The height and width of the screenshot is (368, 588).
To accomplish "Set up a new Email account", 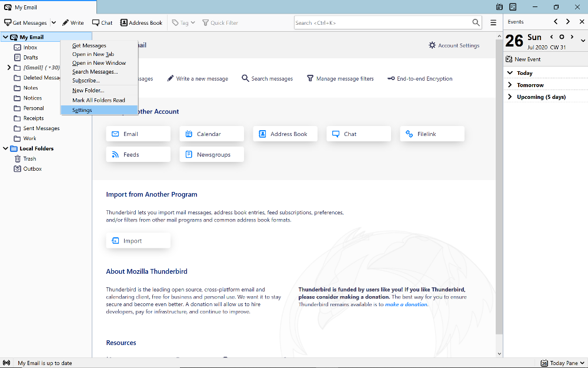I will [x=138, y=134].
